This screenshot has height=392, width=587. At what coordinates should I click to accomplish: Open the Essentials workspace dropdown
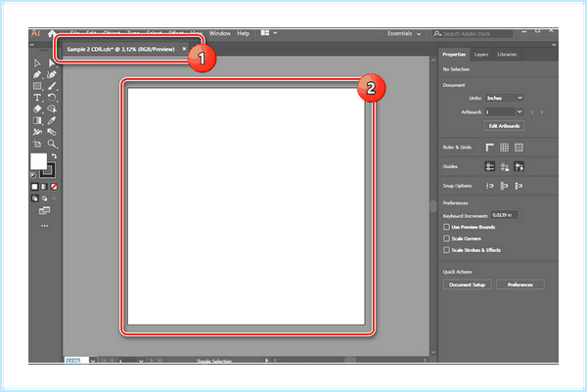(404, 33)
